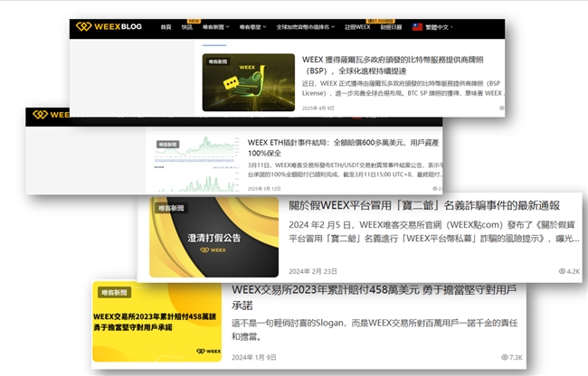
Task: Click the WEEX logo in the second window's header
Action: point(51,115)
